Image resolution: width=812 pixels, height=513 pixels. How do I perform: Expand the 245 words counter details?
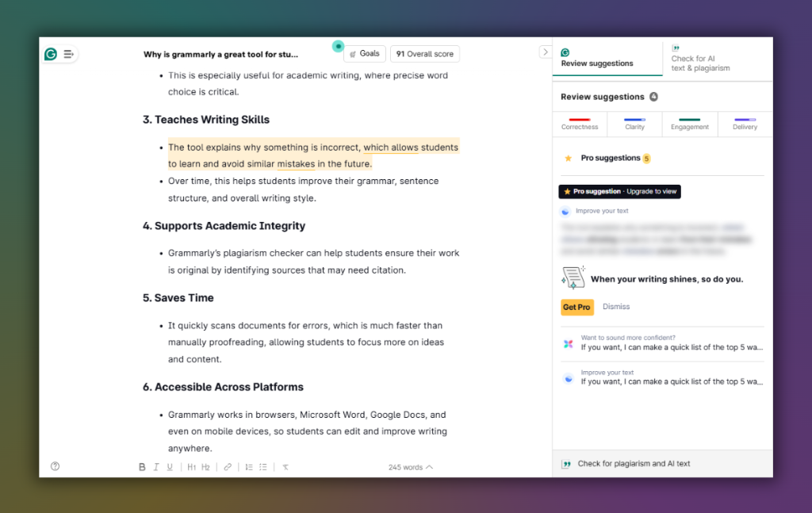pyautogui.click(x=410, y=467)
